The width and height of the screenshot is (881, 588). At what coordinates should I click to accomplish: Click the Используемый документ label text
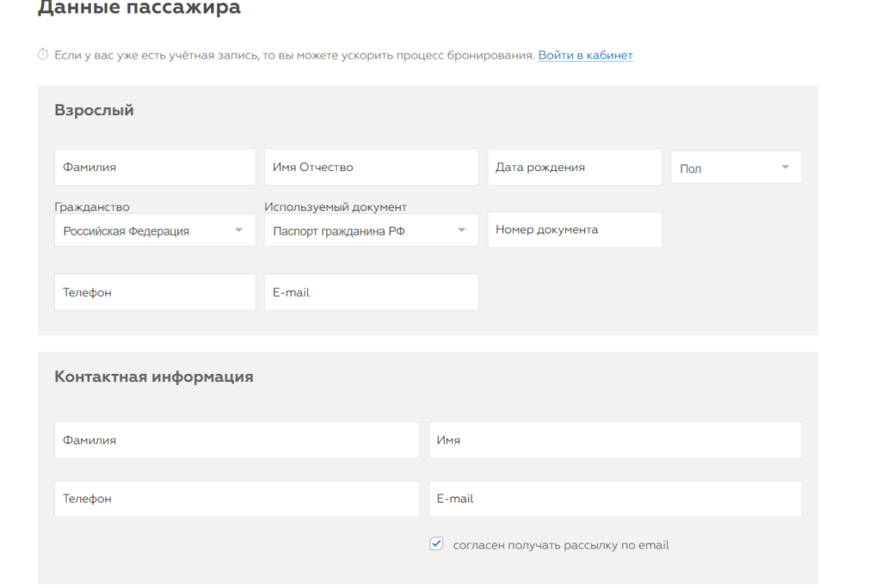(336, 207)
